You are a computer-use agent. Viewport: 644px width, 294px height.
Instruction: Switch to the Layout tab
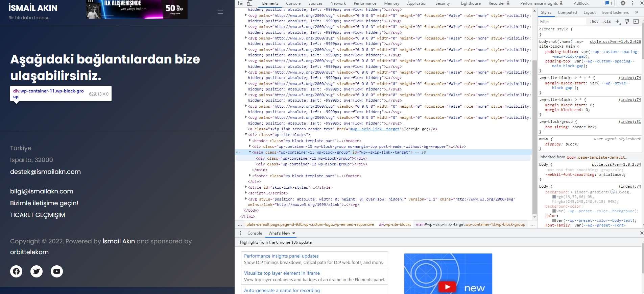pos(590,12)
